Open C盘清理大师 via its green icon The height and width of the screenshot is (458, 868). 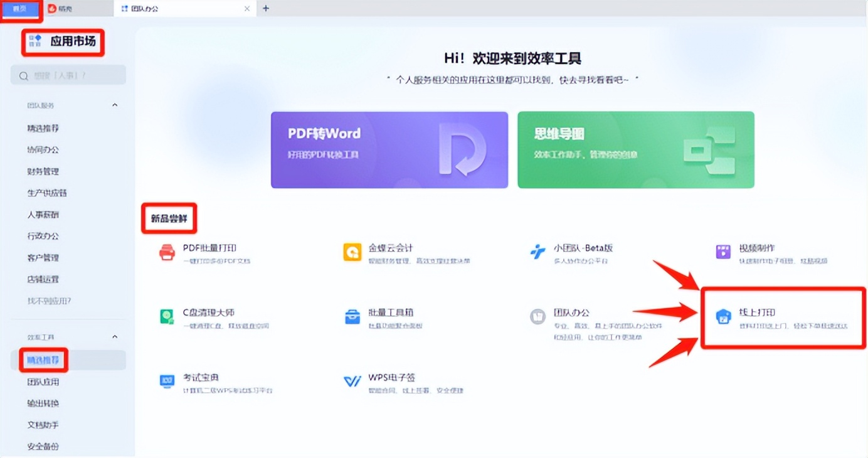click(x=166, y=317)
